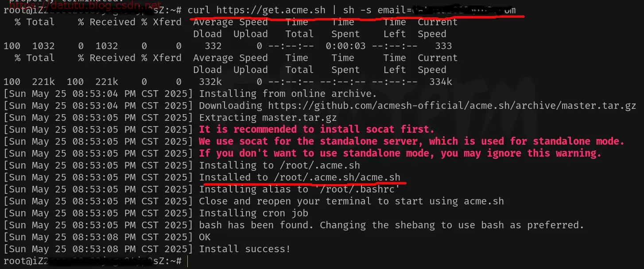Click the 'sh -s' portion of command
Viewport: 644px width, 269px height.
tap(357, 10)
